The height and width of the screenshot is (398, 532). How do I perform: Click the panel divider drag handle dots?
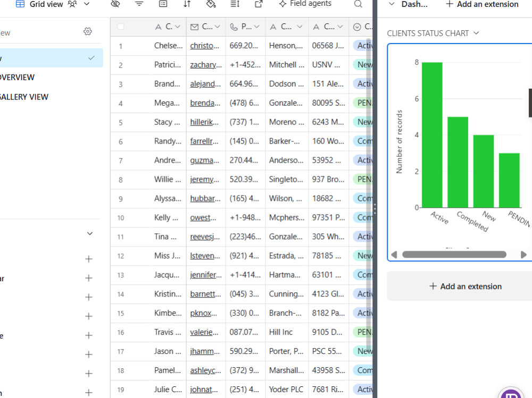point(375,208)
